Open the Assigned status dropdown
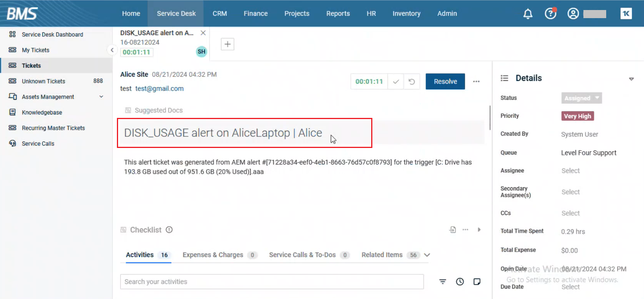The image size is (644, 299). click(x=581, y=98)
